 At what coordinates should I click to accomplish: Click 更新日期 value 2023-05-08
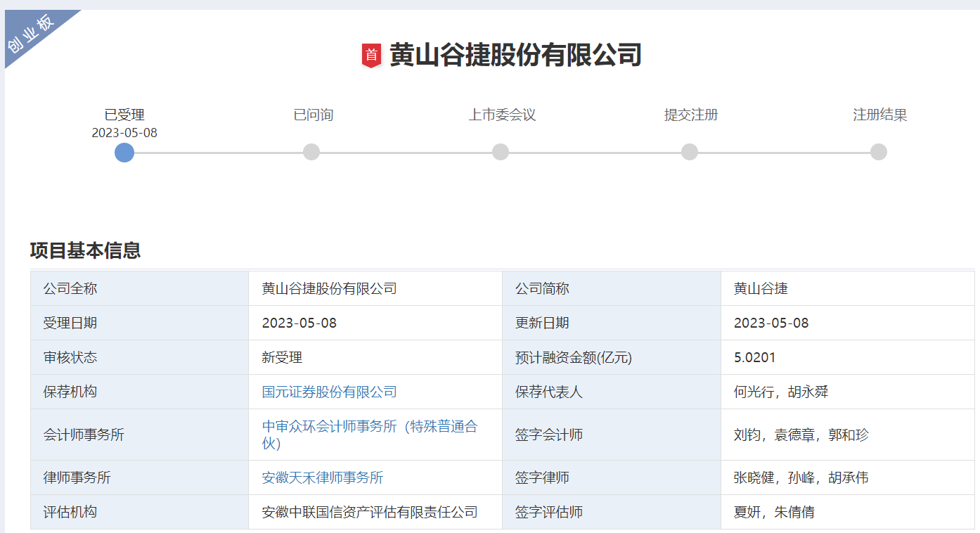click(771, 323)
